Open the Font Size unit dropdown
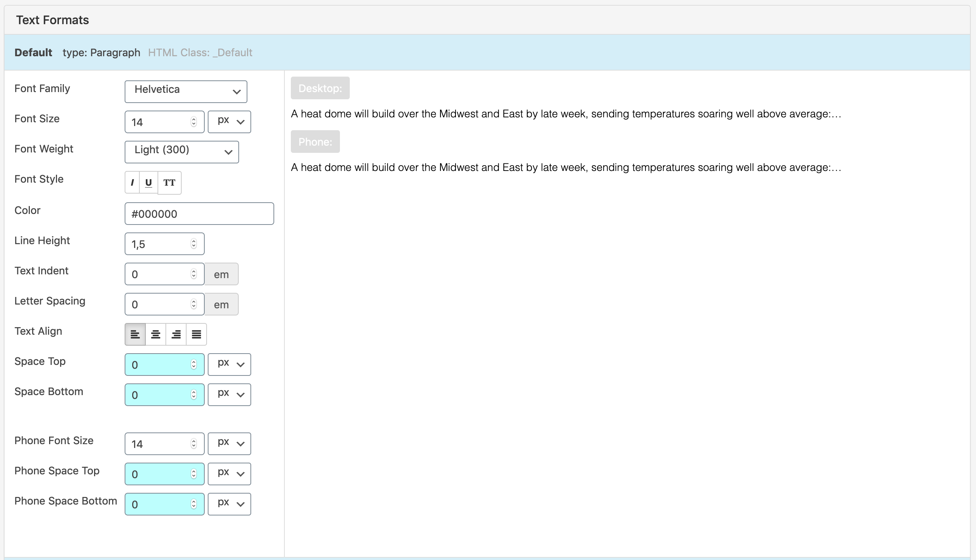This screenshot has height=560, width=976. pos(229,122)
